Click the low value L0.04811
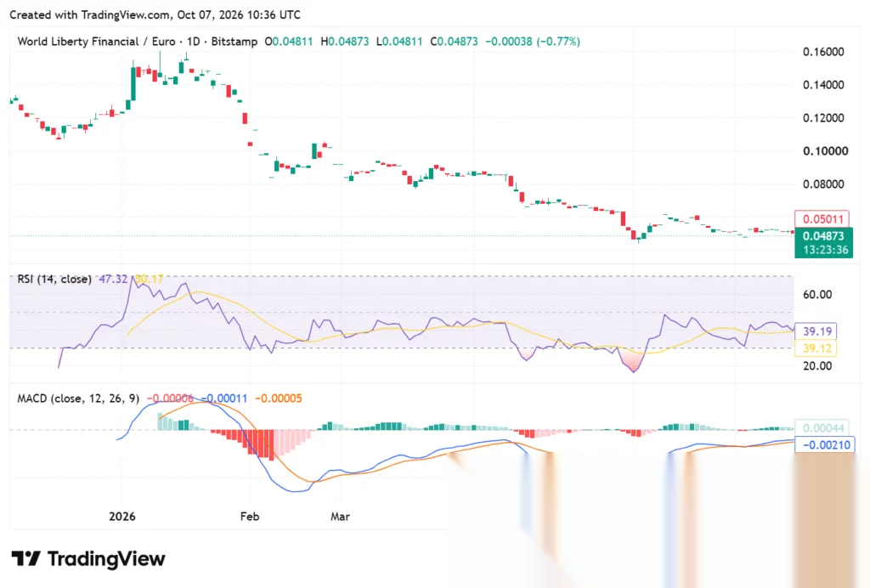This screenshot has width=870, height=588. click(399, 42)
